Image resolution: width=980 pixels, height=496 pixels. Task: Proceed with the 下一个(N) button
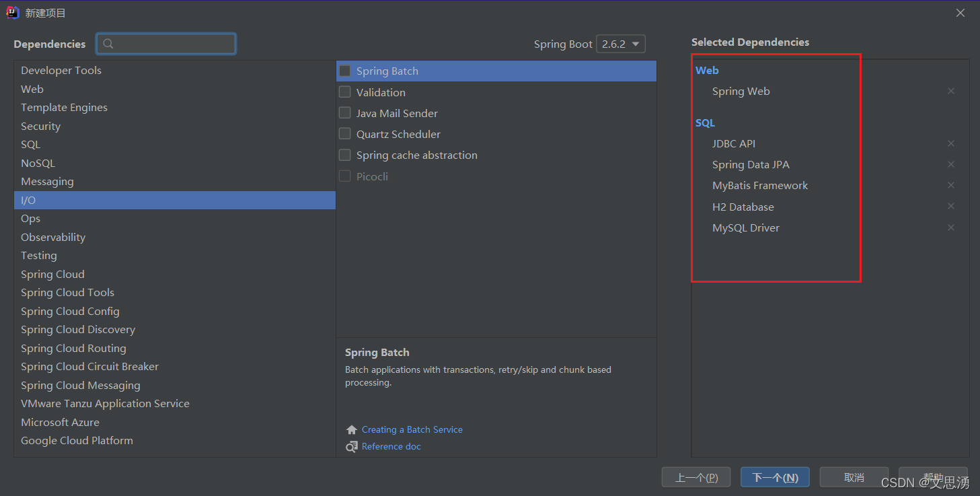point(775,477)
